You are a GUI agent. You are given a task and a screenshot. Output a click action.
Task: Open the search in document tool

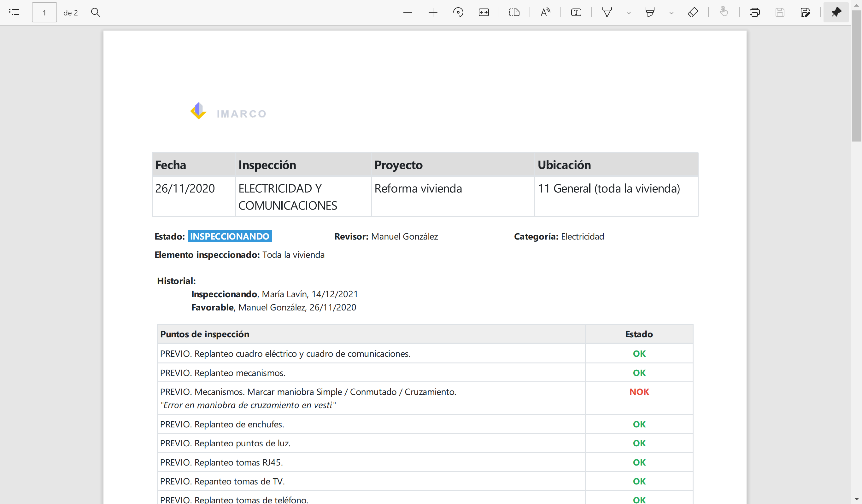tap(96, 12)
